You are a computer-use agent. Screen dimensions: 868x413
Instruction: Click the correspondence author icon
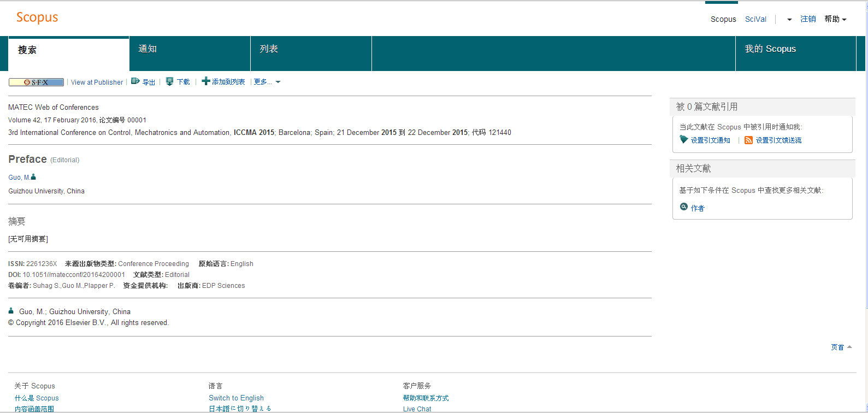(11, 311)
